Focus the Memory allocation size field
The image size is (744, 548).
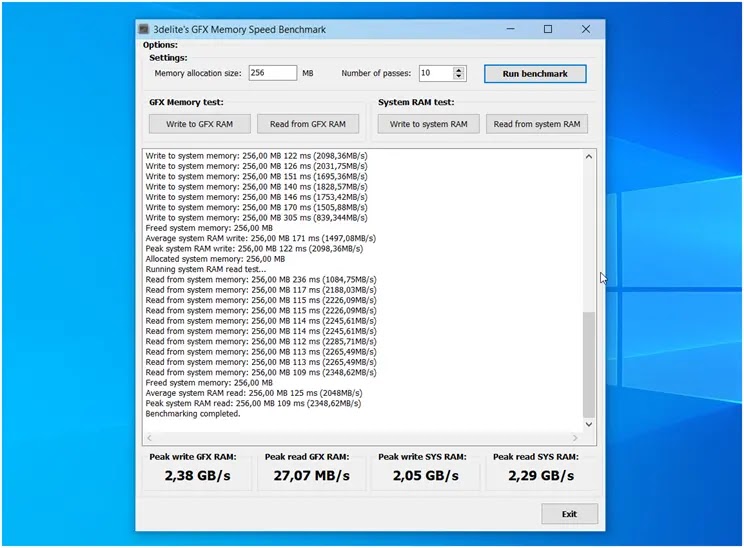pos(273,73)
